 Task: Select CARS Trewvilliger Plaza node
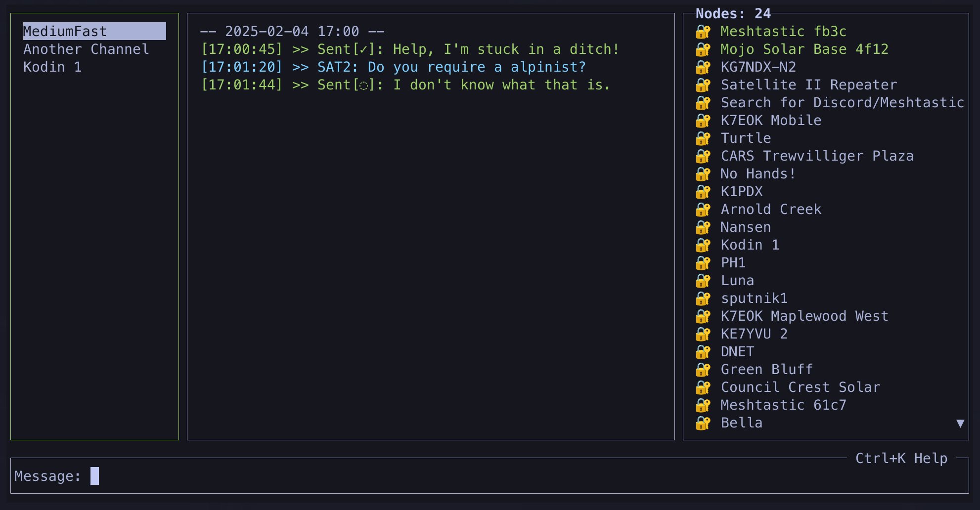(x=817, y=156)
